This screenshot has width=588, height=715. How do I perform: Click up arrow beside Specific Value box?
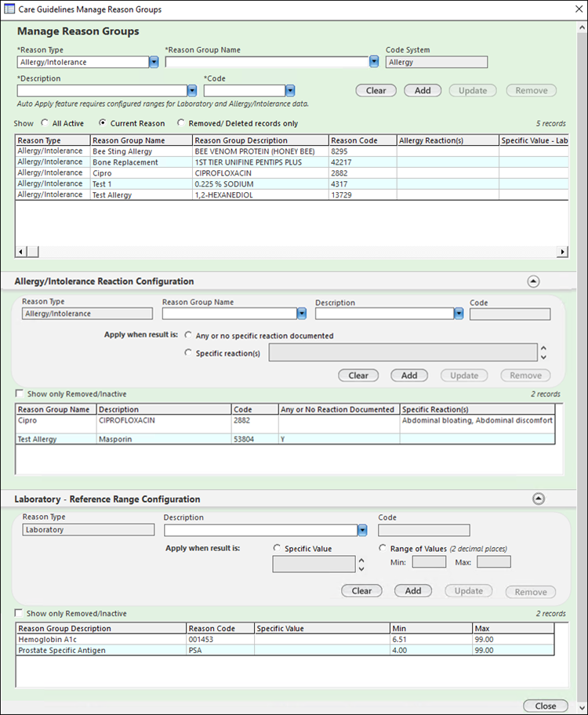[x=361, y=560]
